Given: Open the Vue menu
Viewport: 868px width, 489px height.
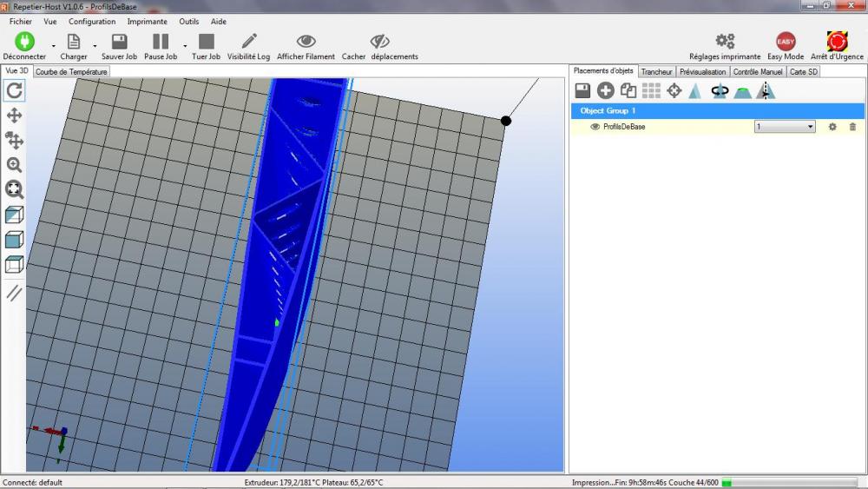Looking at the screenshot, I should point(49,22).
